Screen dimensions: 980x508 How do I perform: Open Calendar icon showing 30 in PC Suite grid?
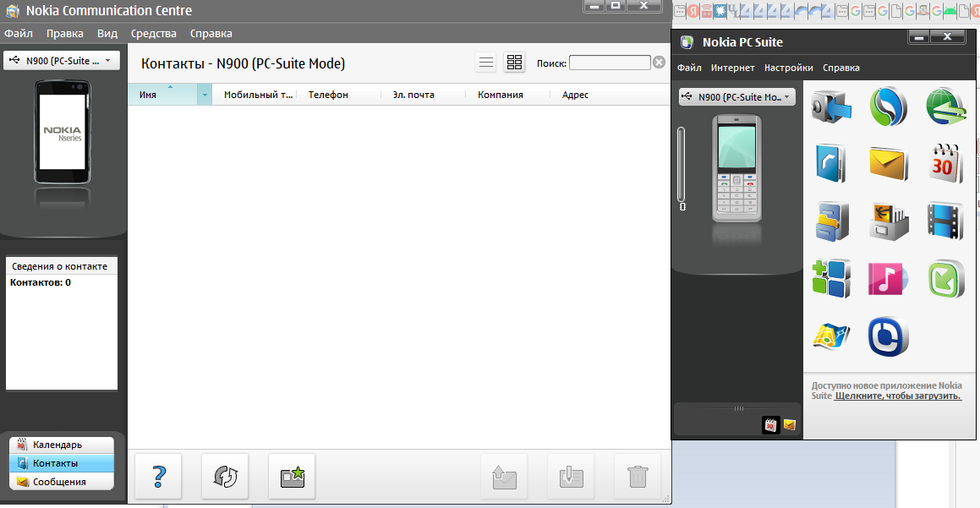[x=945, y=163]
